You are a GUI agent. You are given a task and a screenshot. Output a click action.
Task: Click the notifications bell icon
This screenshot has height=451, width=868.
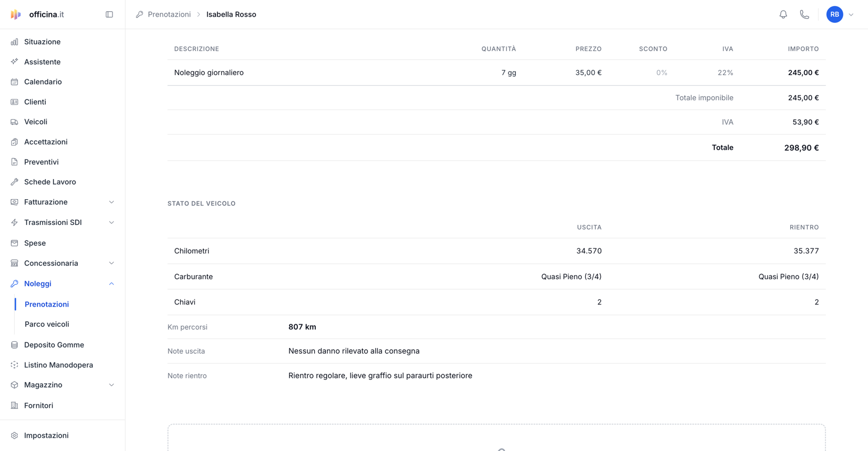783,15
